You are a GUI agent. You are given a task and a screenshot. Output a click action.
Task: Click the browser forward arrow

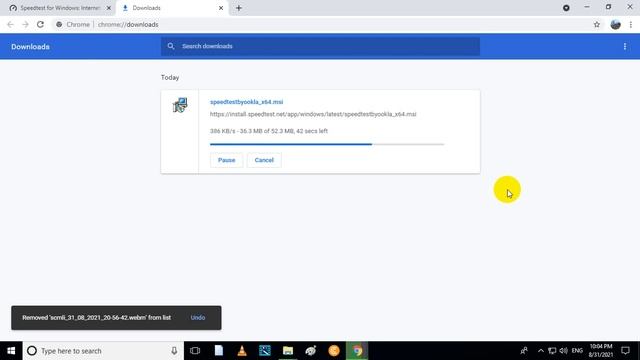pos(25,24)
